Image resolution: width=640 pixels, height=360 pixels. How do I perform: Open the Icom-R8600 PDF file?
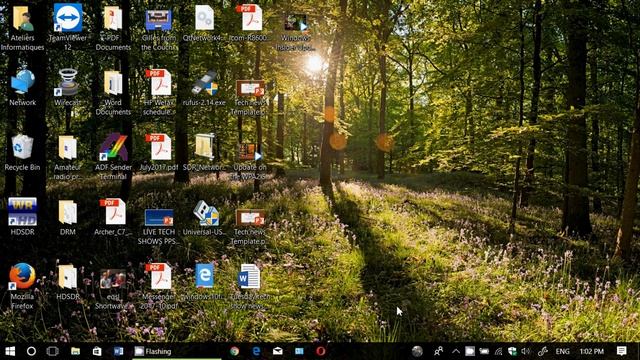pos(250,23)
